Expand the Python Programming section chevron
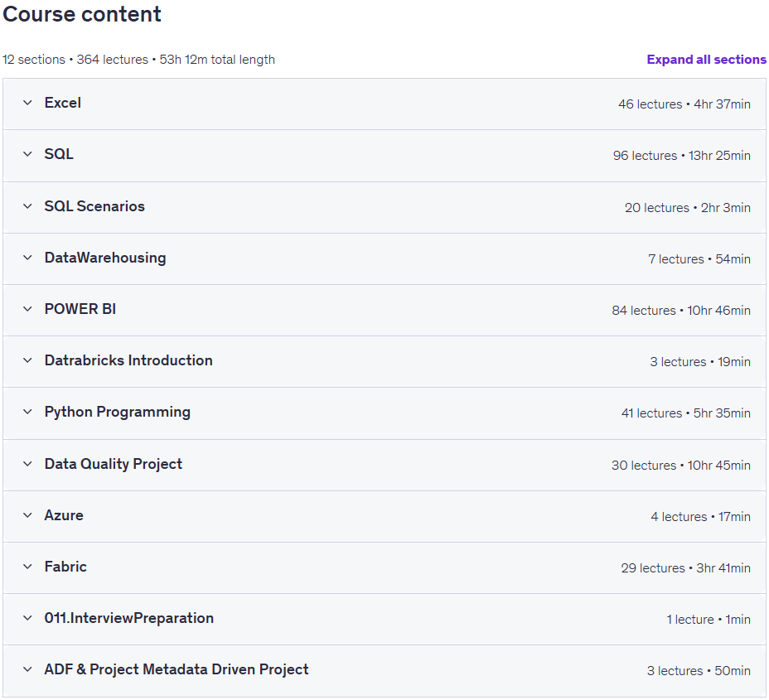The image size is (769, 700). click(x=27, y=413)
